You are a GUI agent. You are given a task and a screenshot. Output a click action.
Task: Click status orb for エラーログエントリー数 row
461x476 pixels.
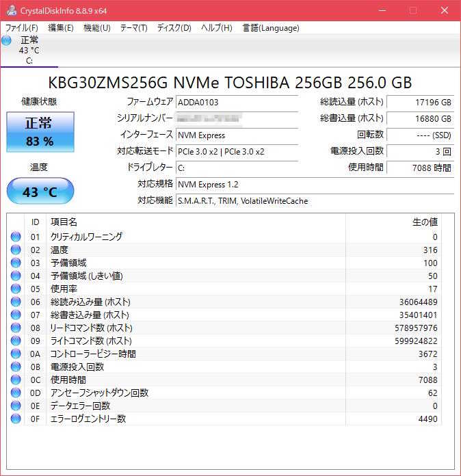16,419
